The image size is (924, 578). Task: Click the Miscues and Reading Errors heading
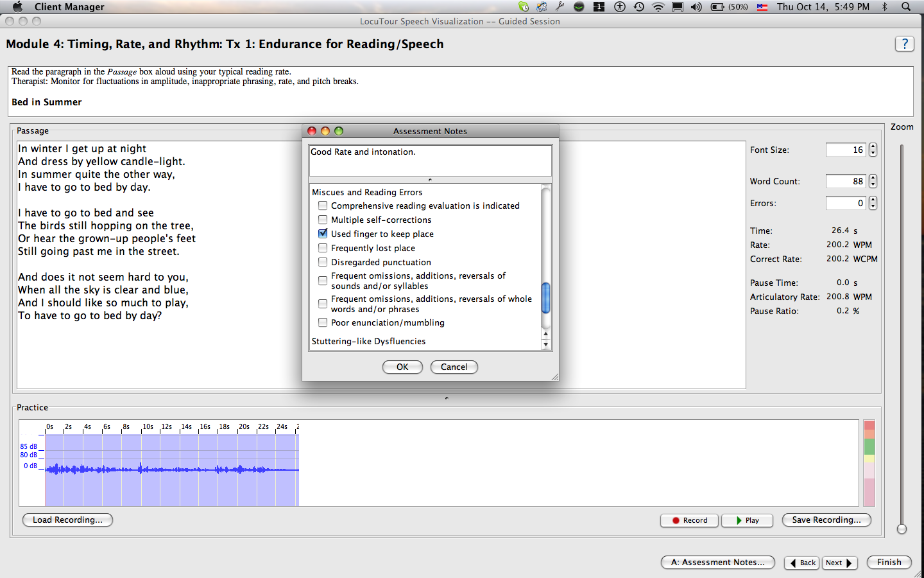(367, 192)
